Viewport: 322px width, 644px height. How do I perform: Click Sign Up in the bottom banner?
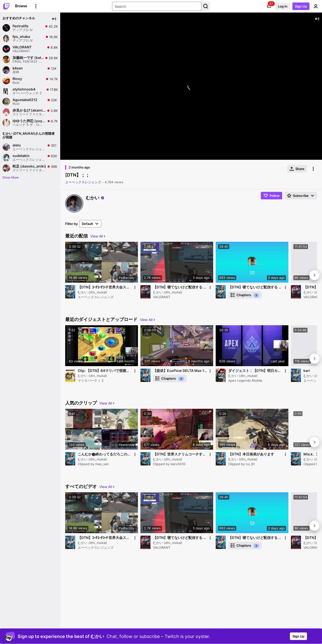coord(298,636)
